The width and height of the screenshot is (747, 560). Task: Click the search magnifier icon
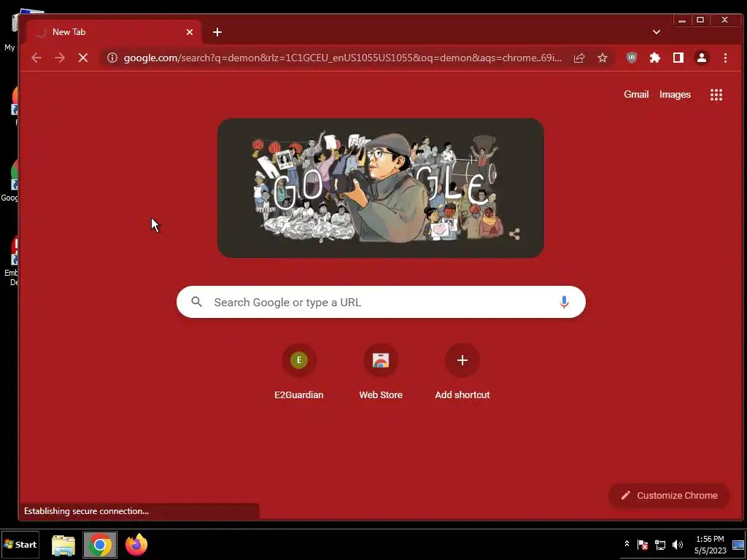[197, 302]
